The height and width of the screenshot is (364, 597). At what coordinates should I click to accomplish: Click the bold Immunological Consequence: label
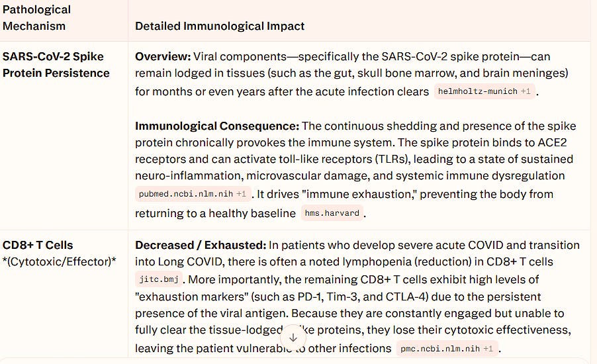coord(217,126)
